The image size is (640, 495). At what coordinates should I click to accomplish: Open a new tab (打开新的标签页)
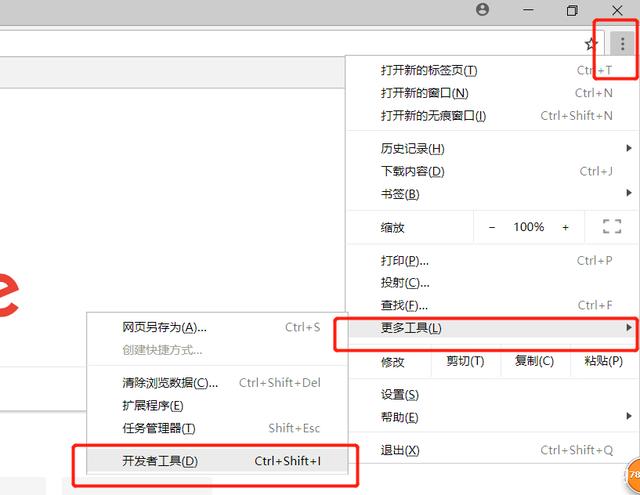click(491, 70)
